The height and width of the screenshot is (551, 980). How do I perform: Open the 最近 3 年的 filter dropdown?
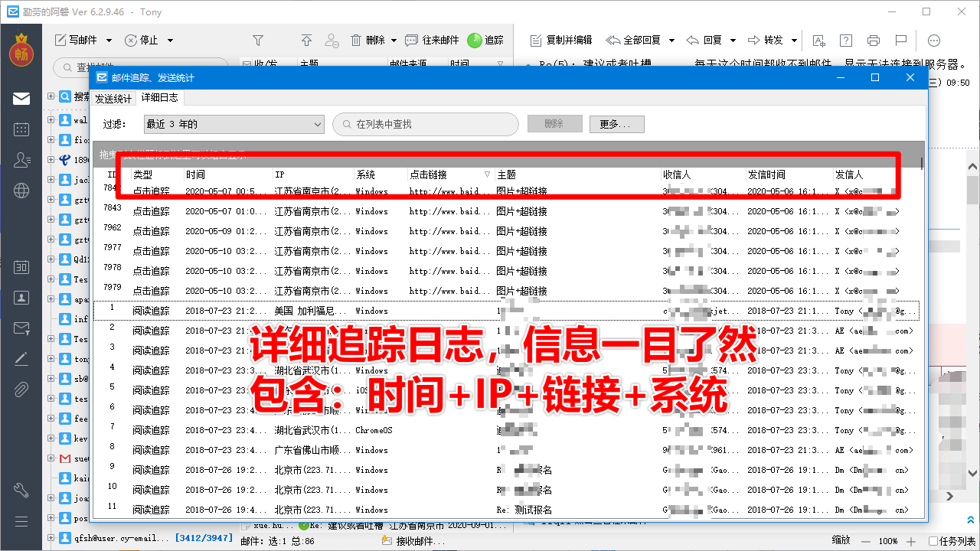point(234,123)
